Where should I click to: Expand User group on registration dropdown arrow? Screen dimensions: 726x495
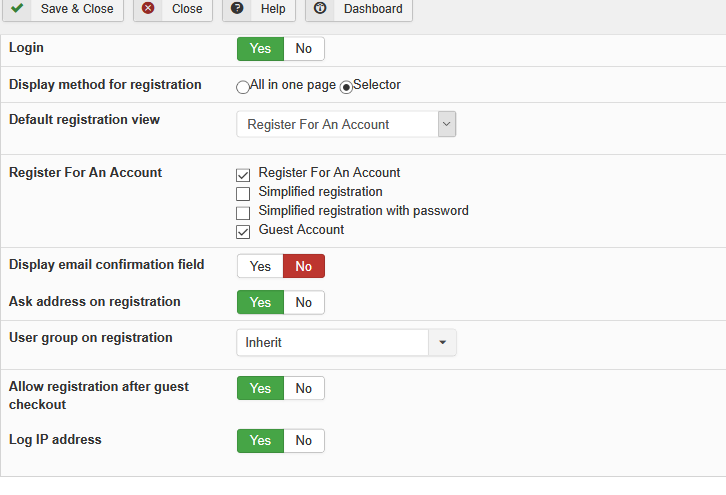coord(442,342)
